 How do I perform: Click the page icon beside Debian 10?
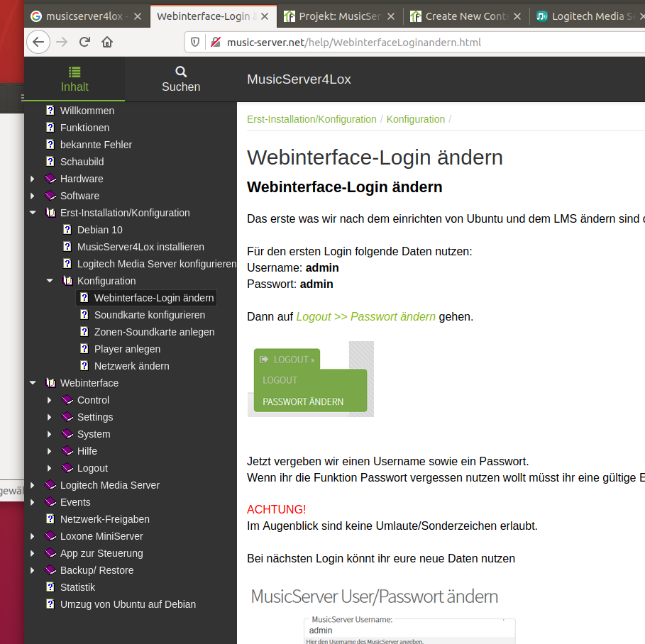67,230
